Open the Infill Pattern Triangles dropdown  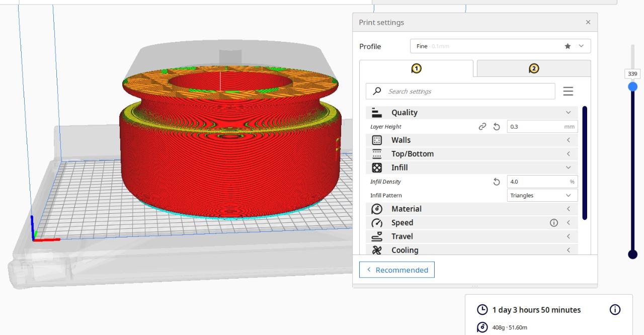tap(542, 195)
